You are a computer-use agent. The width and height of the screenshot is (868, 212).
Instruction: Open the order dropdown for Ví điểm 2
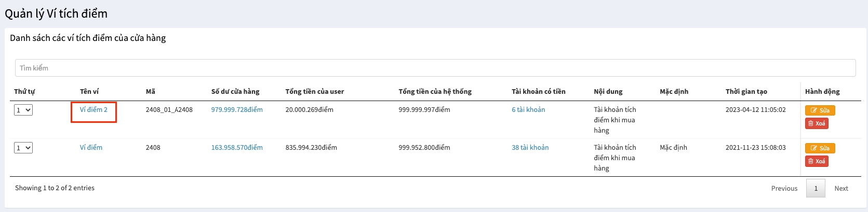[23, 110]
